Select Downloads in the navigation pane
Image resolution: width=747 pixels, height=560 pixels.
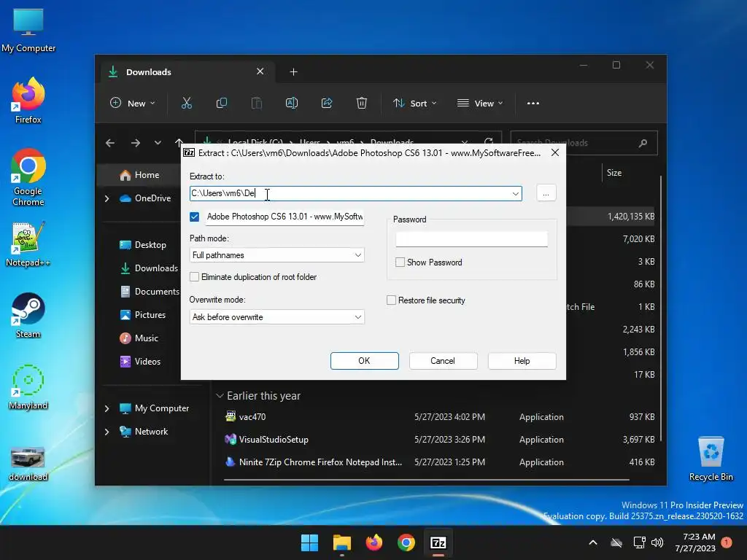tap(149, 268)
